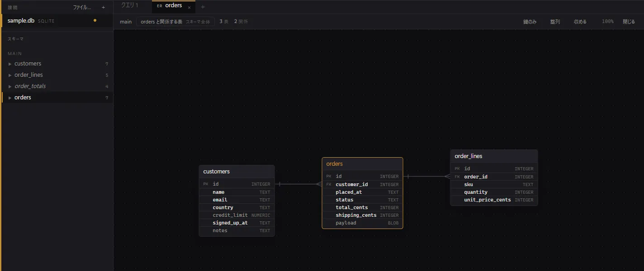Click the plus icon to add a connection
This screenshot has height=271, width=644.
pos(103,7)
